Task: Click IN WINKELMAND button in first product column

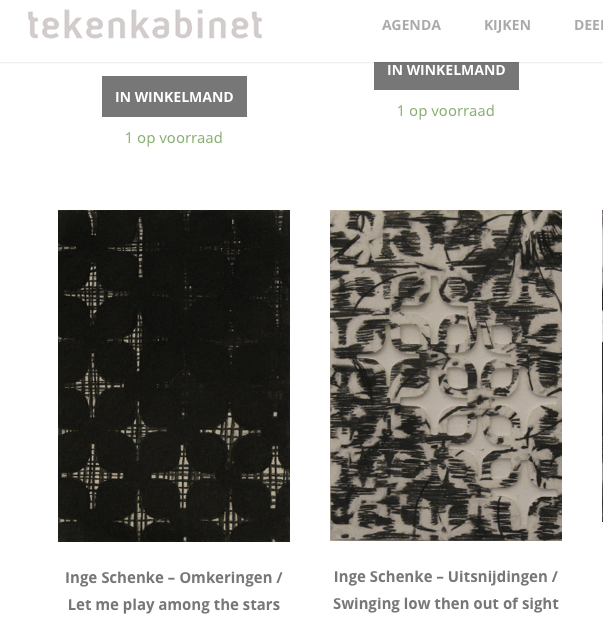Action: [174, 96]
